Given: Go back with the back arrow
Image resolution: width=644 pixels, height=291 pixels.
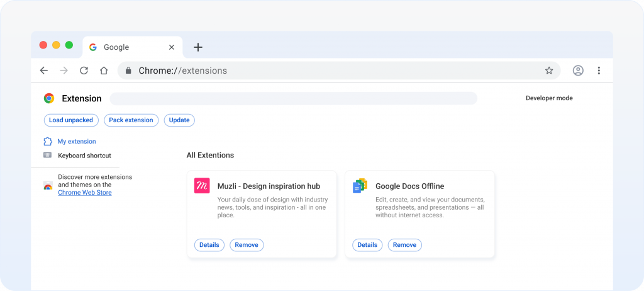Looking at the screenshot, I should point(44,71).
